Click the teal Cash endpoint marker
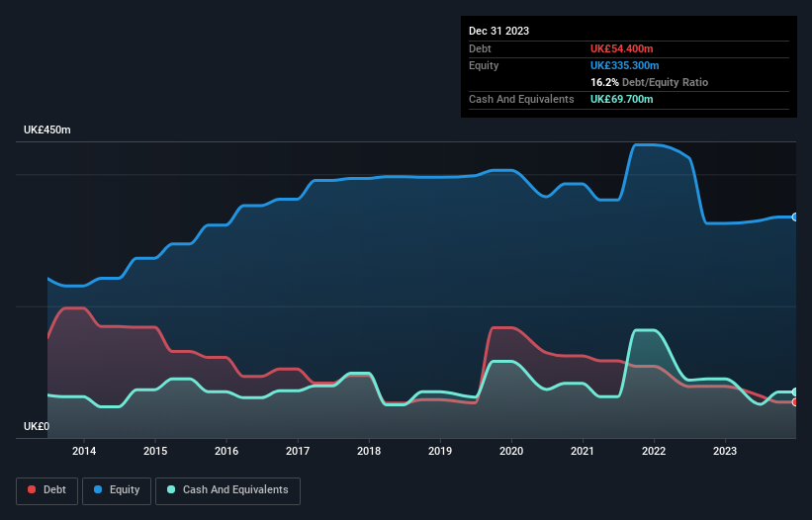Viewport: 812px width, 520px height. 795,392
